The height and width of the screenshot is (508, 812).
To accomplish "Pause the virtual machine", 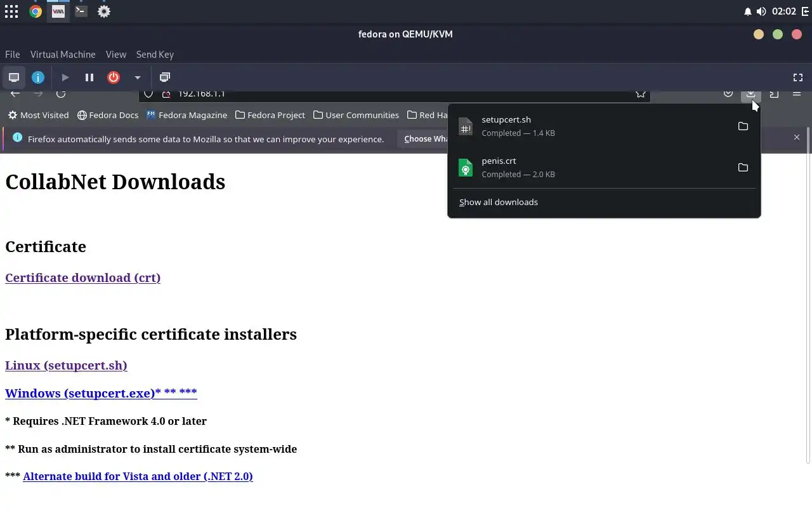I will click(x=89, y=77).
